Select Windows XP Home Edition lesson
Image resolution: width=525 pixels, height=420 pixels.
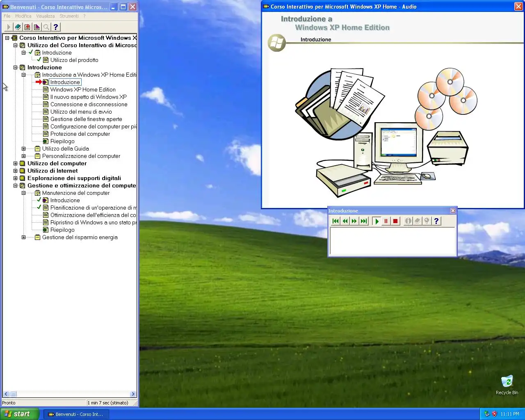[x=83, y=89]
